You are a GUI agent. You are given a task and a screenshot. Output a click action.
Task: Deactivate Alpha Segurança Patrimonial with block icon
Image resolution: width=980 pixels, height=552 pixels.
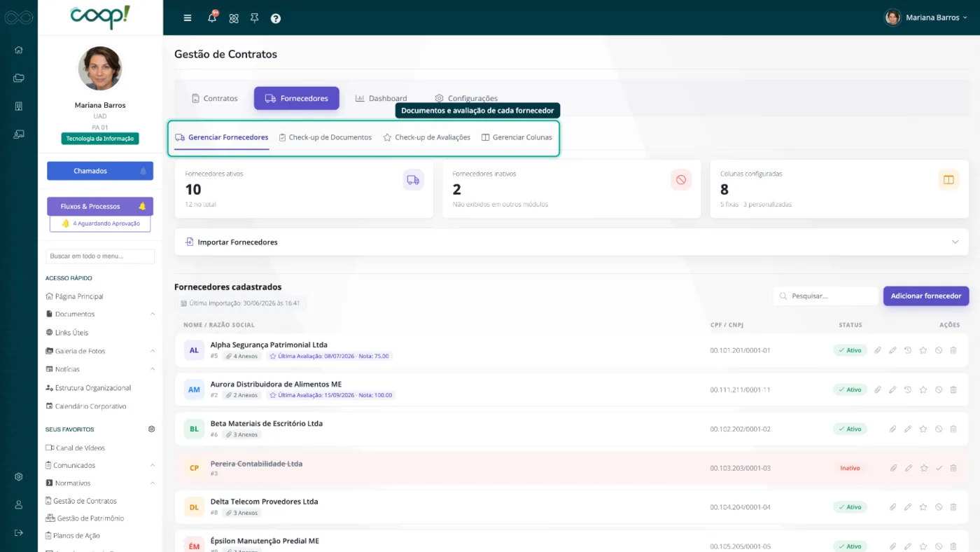939,350
